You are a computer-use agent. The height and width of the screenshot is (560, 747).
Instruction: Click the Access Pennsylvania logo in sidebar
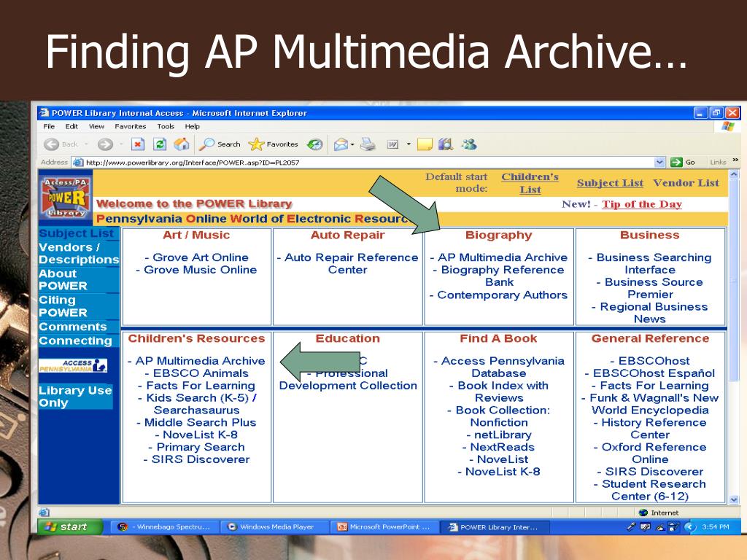(x=73, y=365)
